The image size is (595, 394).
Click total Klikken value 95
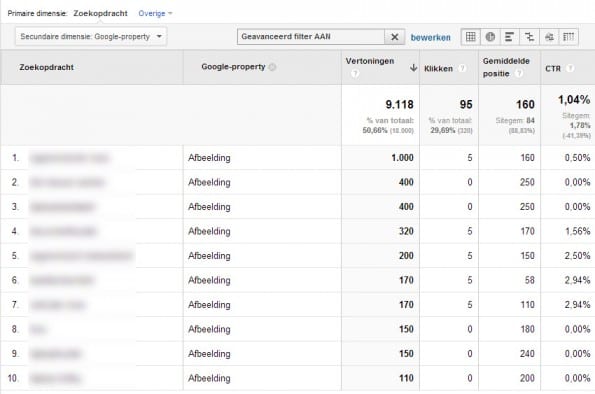(x=466, y=104)
